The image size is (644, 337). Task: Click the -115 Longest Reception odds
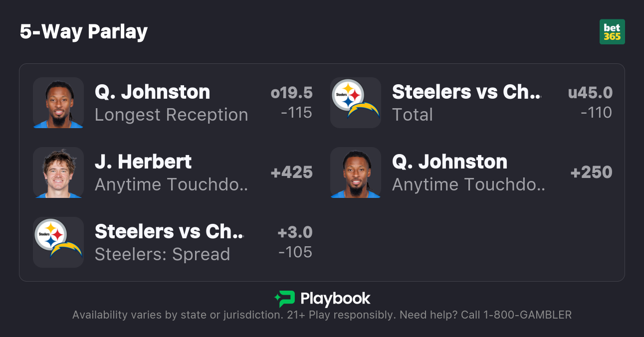[296, 113]
